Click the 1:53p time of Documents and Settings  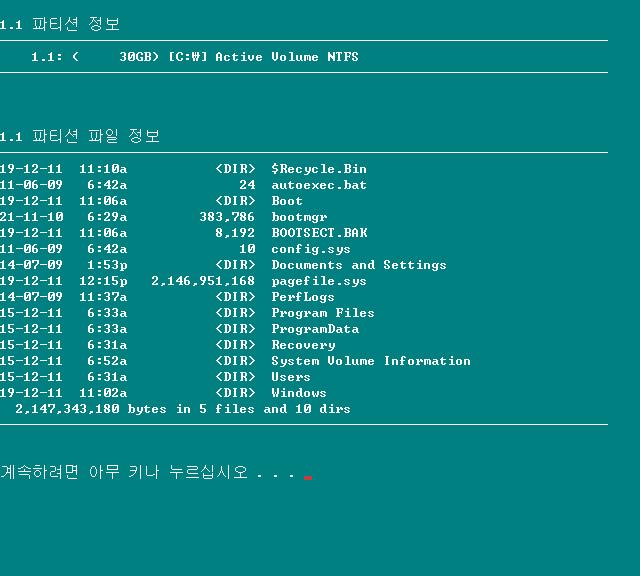pyautogui.click(x=107, y=265)
